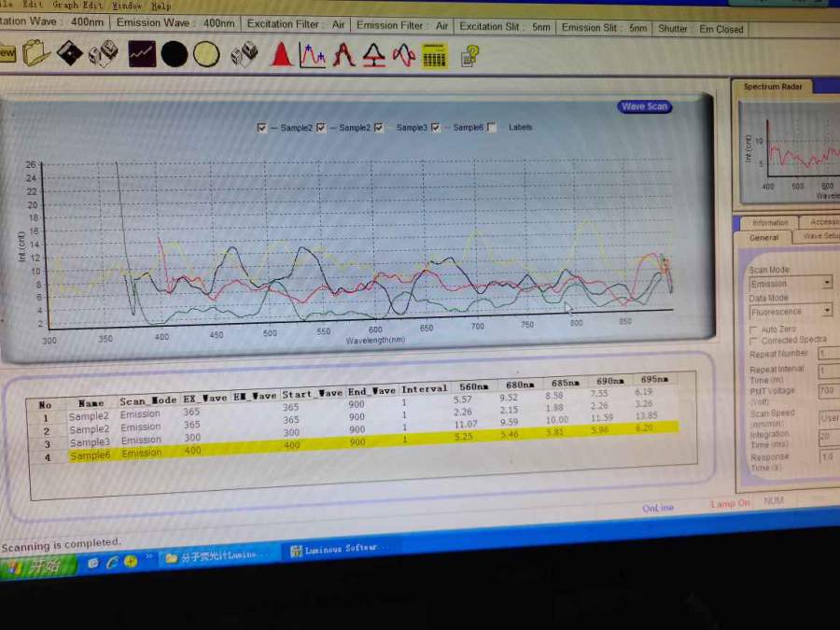Click the Excitation Slit 5nm status field
The image size is (840, 630).
click(x=505, y=27)
